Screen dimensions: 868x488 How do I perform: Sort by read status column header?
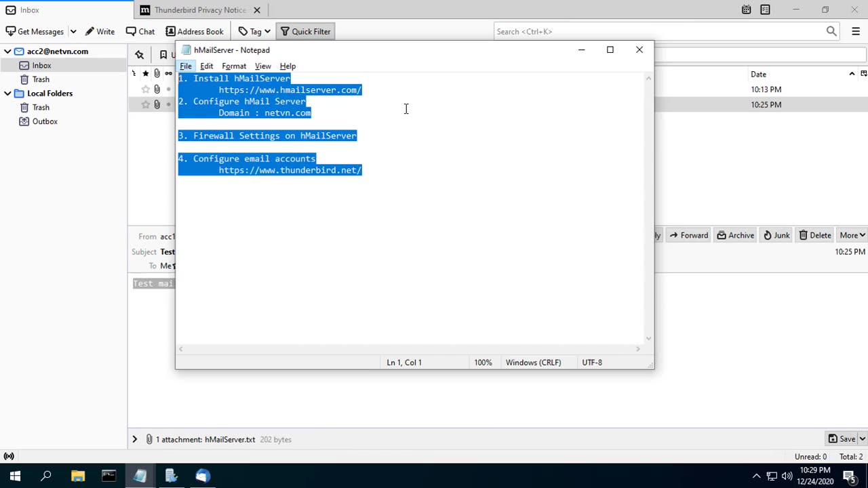click(x=168, y=73)
